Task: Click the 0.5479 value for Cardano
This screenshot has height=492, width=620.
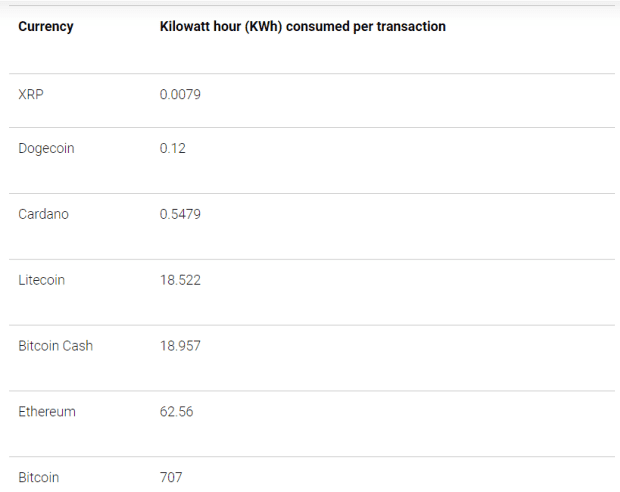Action: pyautogui.click(x=180, y=214)
